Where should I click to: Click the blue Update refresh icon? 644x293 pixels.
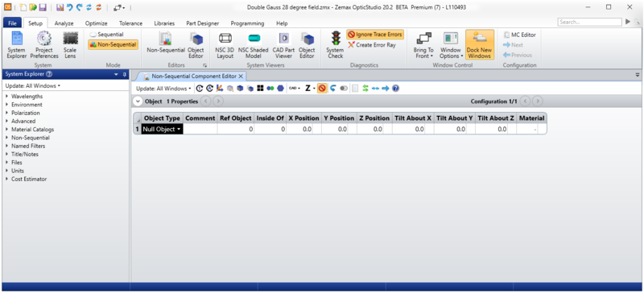(x=89, y=7)
